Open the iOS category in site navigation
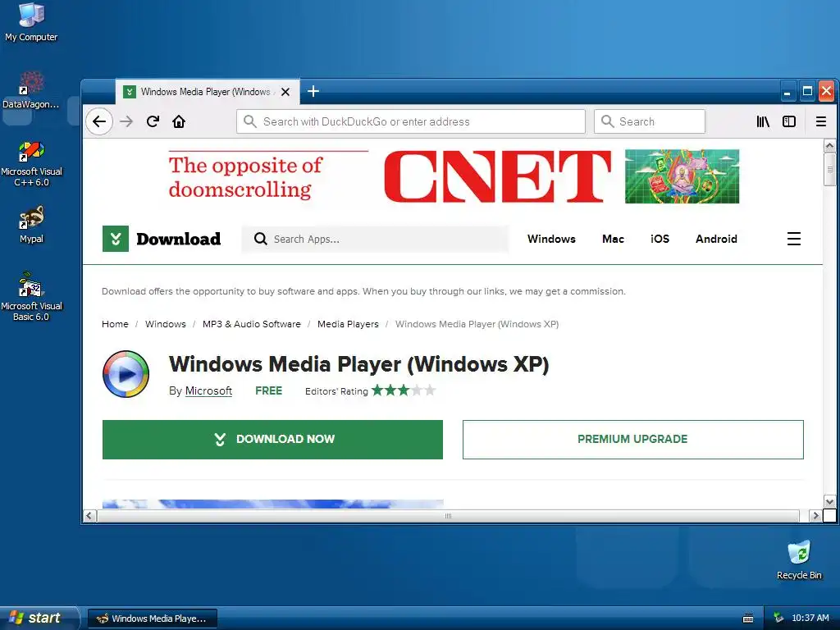The width and height of the screenshot is (840, 630). tap(660, 239)
